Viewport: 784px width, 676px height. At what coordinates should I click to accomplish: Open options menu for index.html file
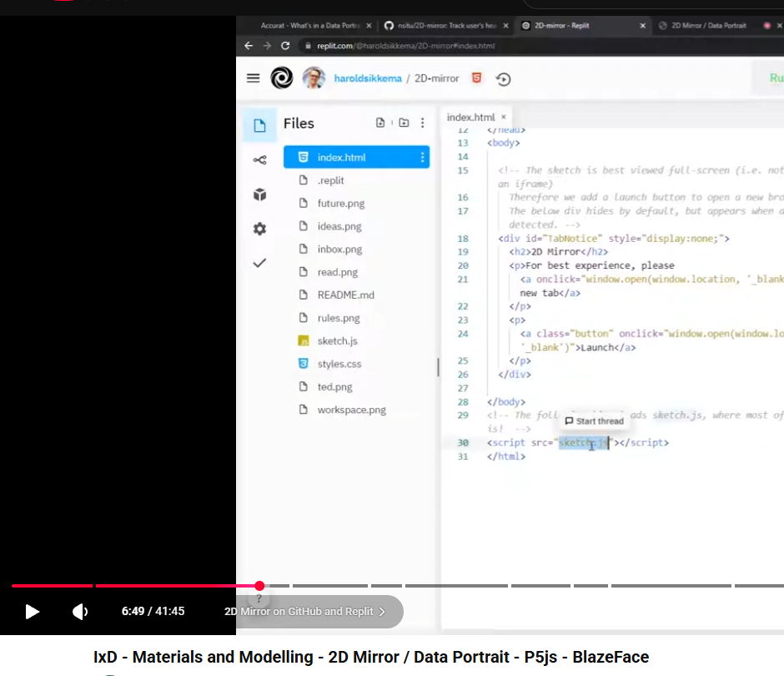pos(421,157)
